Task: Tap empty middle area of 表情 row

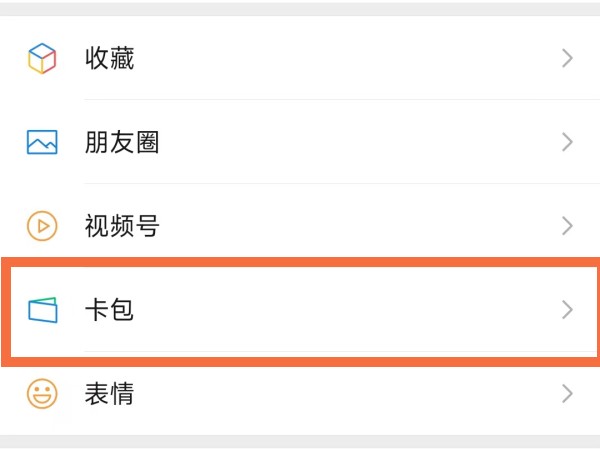Action: (x=344, y=394)
